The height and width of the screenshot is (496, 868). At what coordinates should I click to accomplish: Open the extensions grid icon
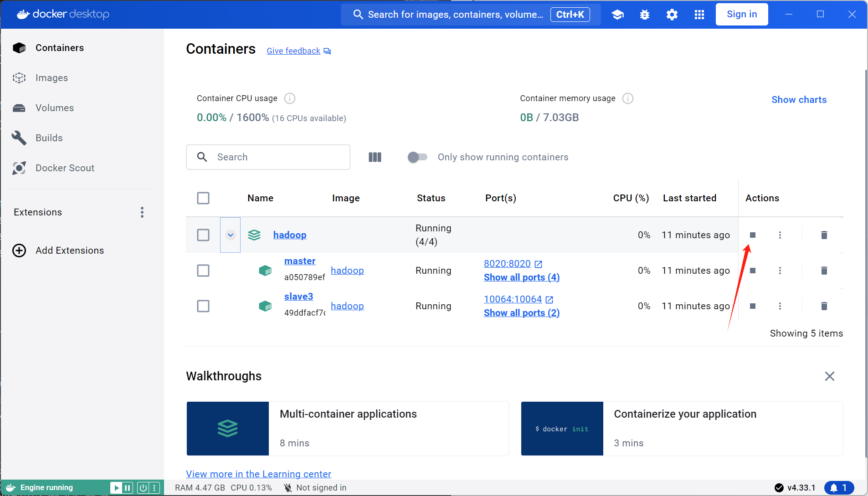tap(699, 15)
